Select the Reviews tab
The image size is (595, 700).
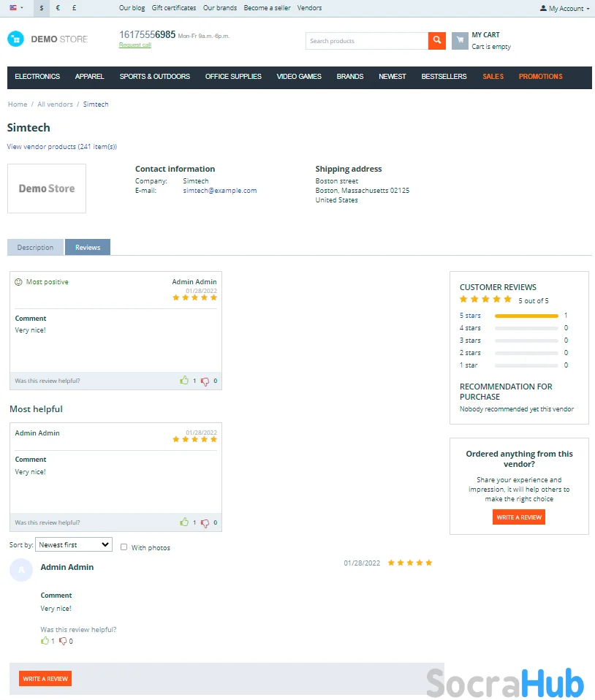88,247
